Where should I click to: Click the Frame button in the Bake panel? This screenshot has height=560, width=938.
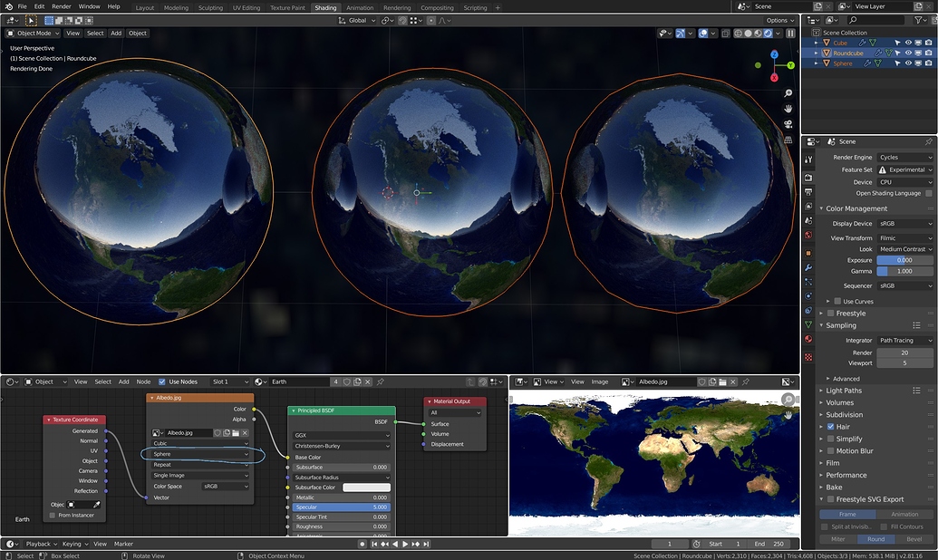pos(847,514)
